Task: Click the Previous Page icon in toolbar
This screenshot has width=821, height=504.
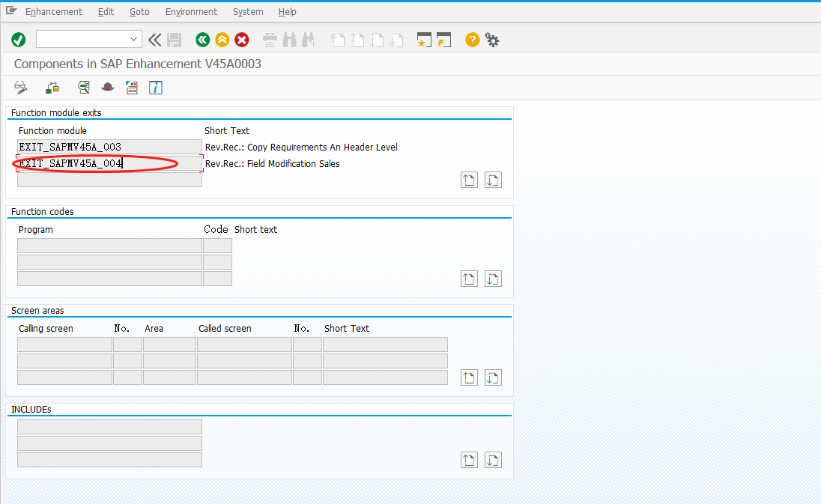Action: (357, 40)
